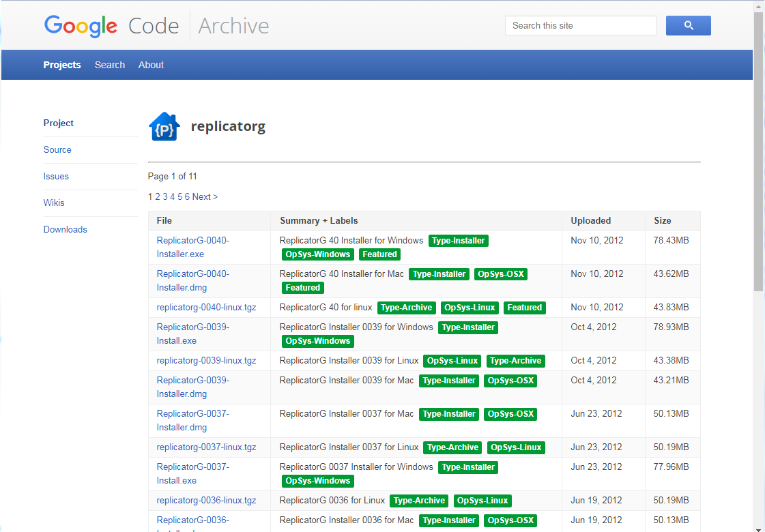This screenshot has width=765, height=532.
Task: Click OpSys-Windows label on 0037 Windows row
Action: coord(317,481)
